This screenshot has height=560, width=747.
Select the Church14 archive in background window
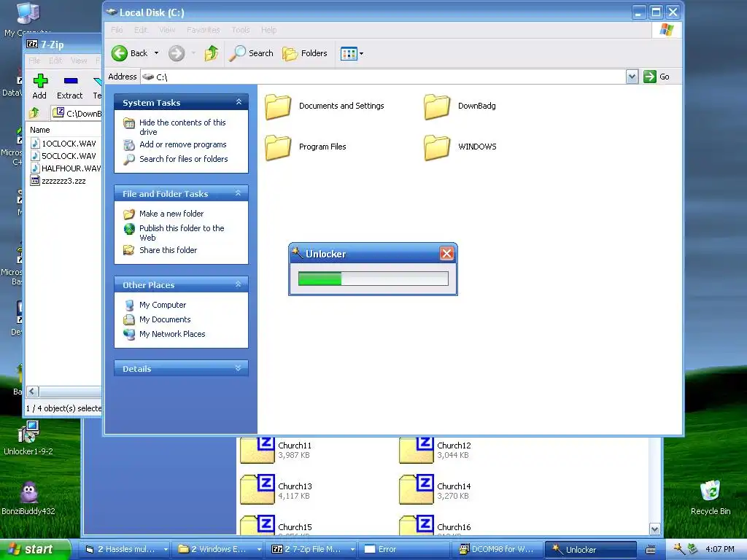[436, 491]
